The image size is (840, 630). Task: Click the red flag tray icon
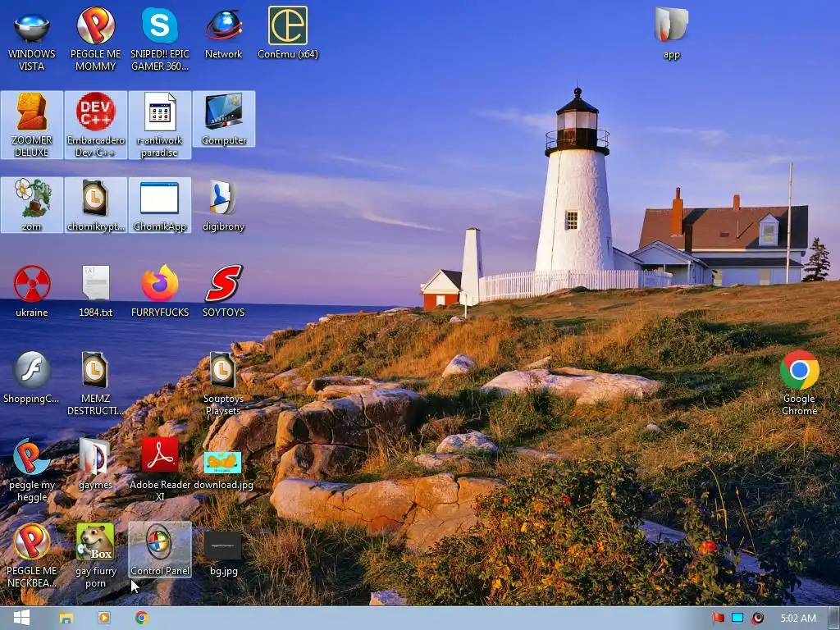[719, 618]
